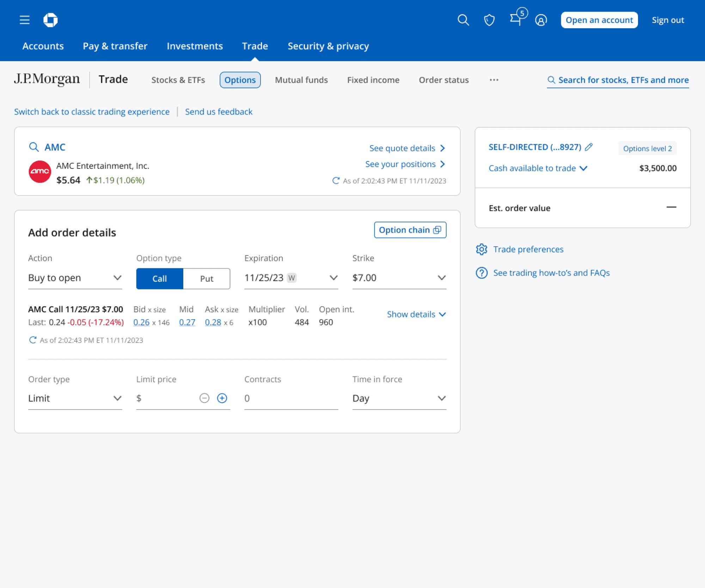Open the security shield icon
Image resolution: width=705 pixels, height=588 pixels.
[489, 20]
